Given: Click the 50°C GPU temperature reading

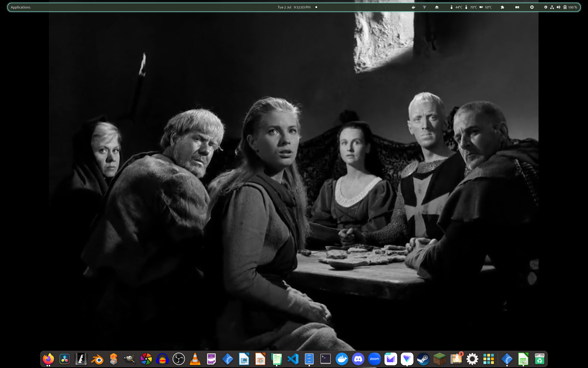Looking at the screenshot, I should [x=486, y=7].
